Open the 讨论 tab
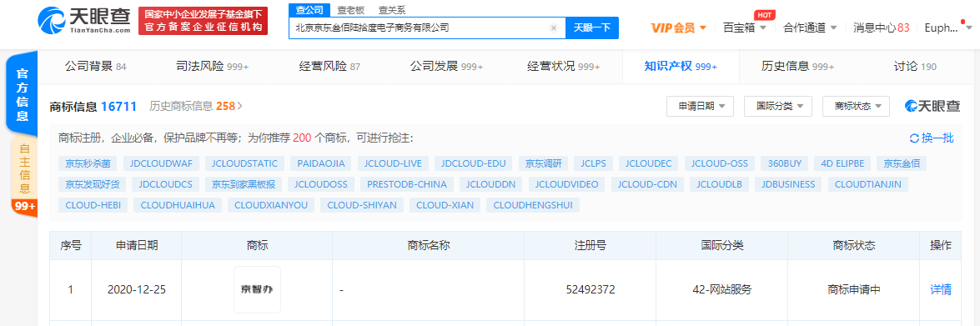Viewport: 980px width, 326px height. (914, 67)
